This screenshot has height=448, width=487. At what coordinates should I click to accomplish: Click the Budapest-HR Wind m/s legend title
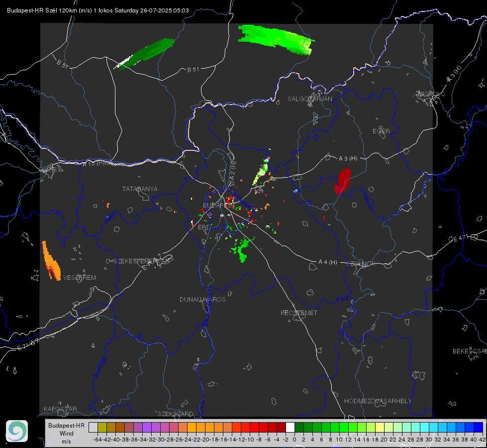coord(67,434)
